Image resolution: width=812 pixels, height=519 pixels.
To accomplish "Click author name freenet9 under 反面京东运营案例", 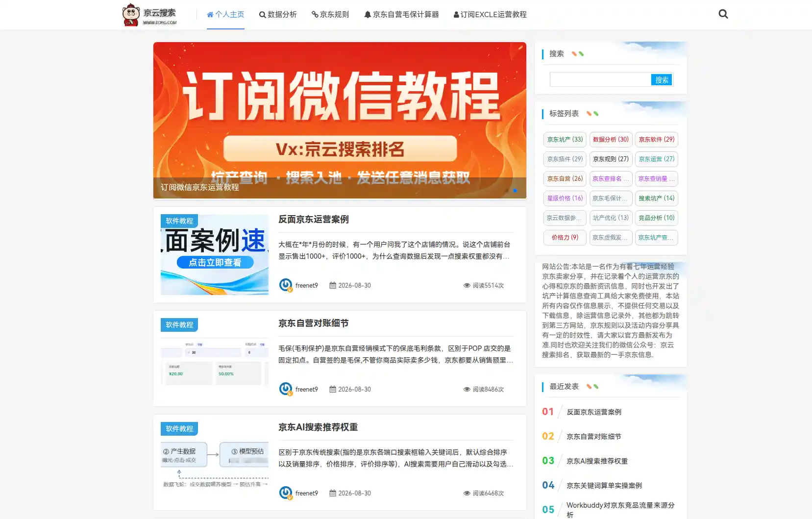I will (307, 286).
